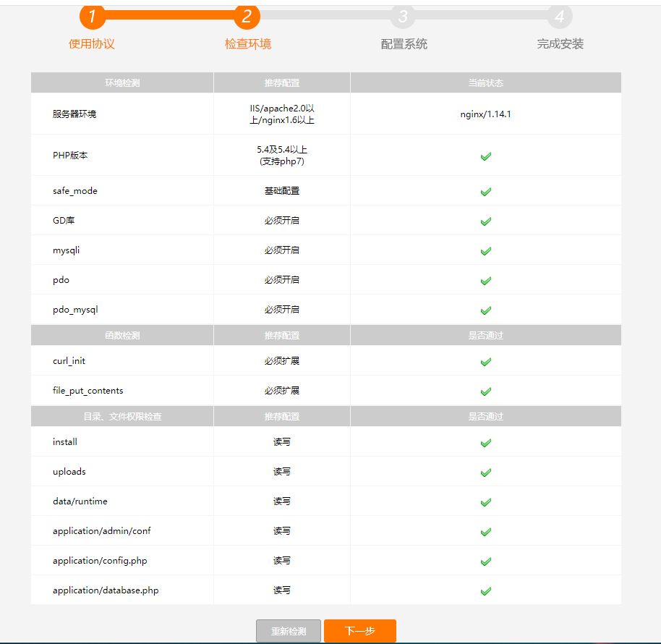Click the green checkmark in the safe_mode row
This screenshot has height=644, width=661.
(486, 192)
